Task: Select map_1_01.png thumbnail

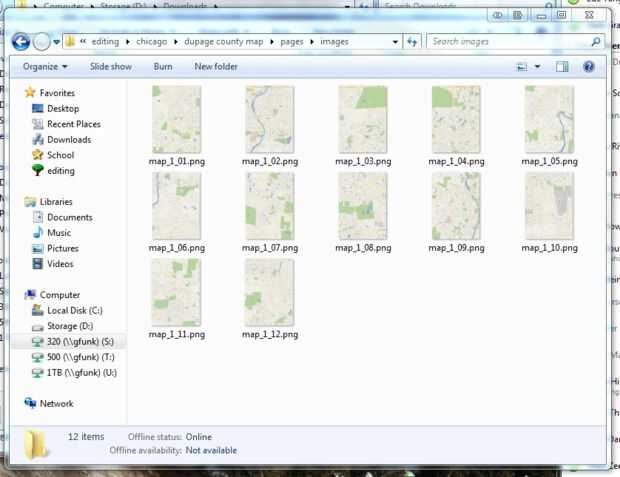Action: [176, 119]
